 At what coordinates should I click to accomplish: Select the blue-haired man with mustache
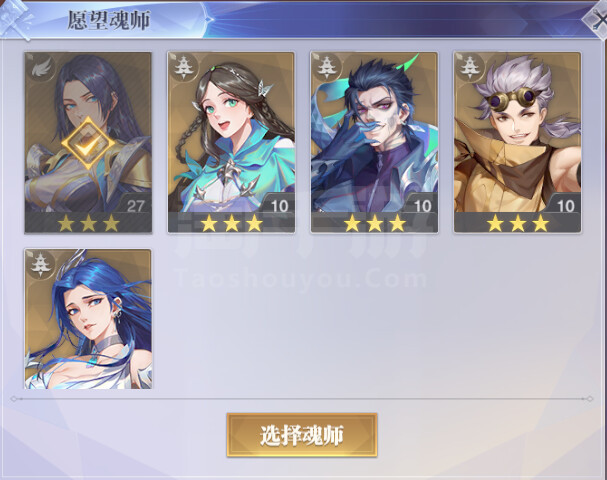[x=374, y=142]
